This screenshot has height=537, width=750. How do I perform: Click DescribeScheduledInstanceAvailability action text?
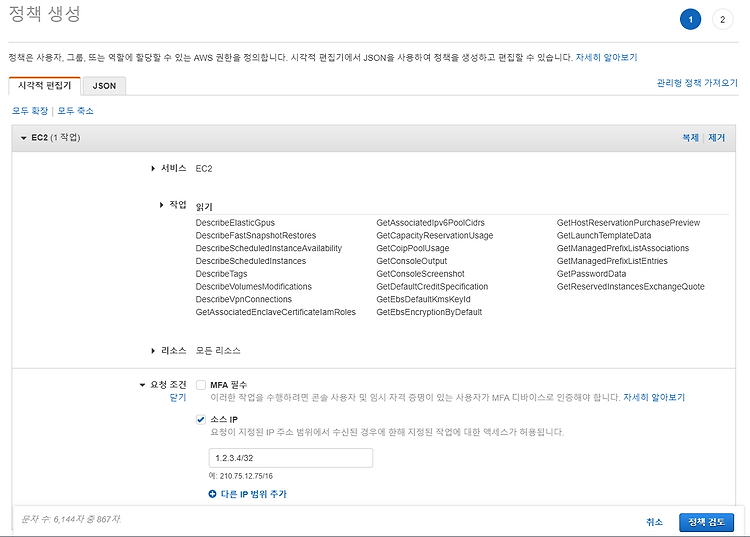coord(269,248)
